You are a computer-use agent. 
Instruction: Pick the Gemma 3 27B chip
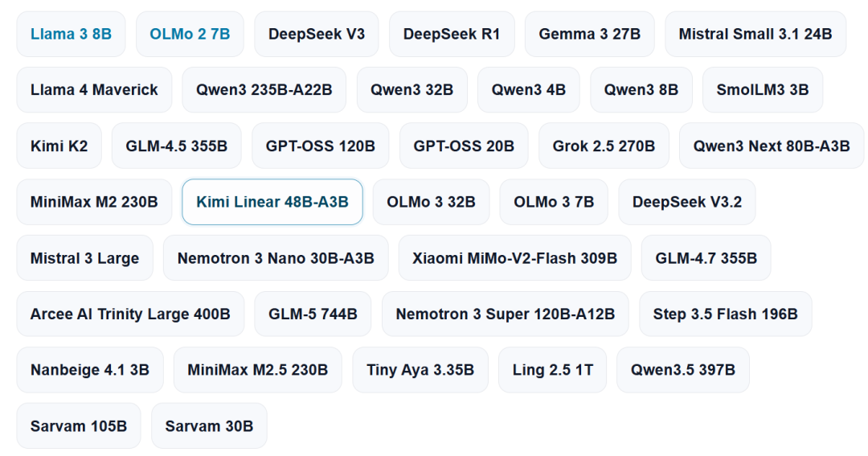pyautogui.click(x=590, y=34)
